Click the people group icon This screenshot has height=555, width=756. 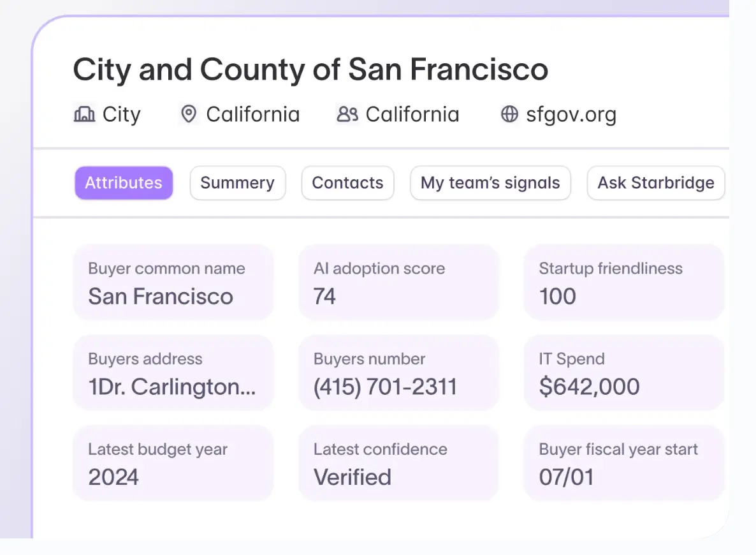click(x=347, y=114)
